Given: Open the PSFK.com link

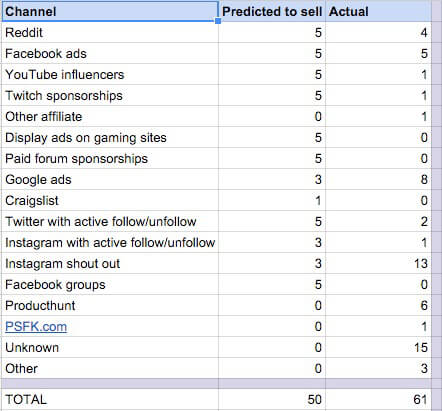Looking at the screenshot, I should pyautogui.click(x=36, y=327).
